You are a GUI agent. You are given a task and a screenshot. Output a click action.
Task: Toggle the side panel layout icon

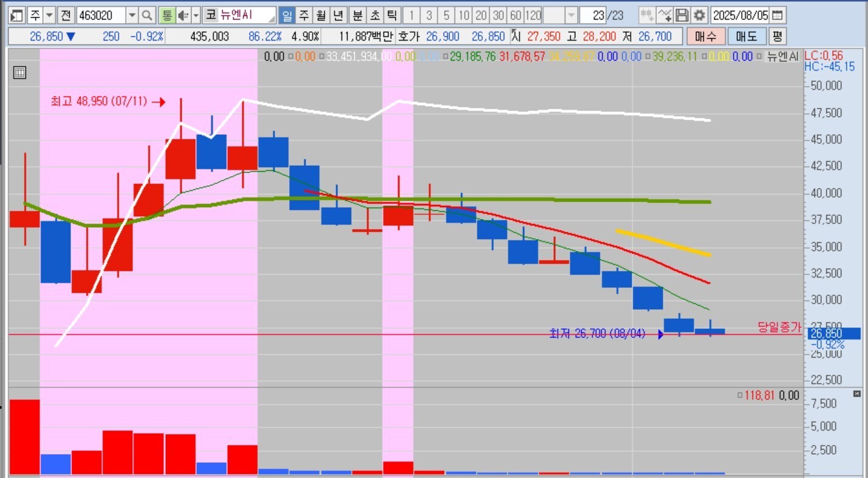[17, 15]
